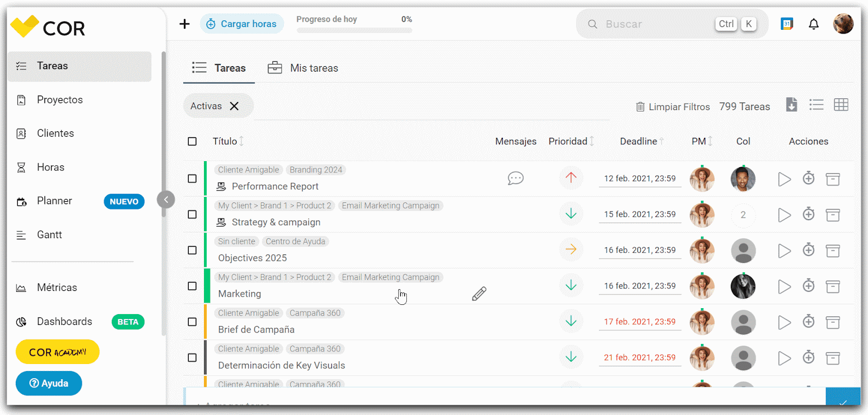
Task: Archive the Marketing task
Action: [x=833, y=286]
